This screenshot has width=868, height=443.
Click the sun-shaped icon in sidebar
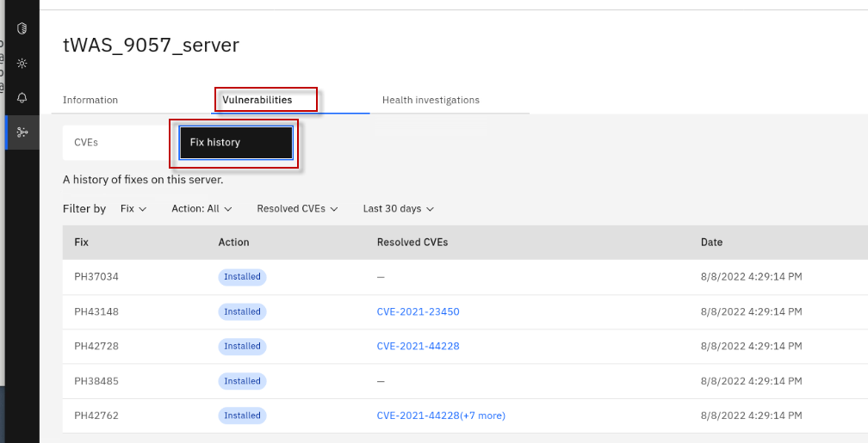pyautogui.click(x=22, y=63)
